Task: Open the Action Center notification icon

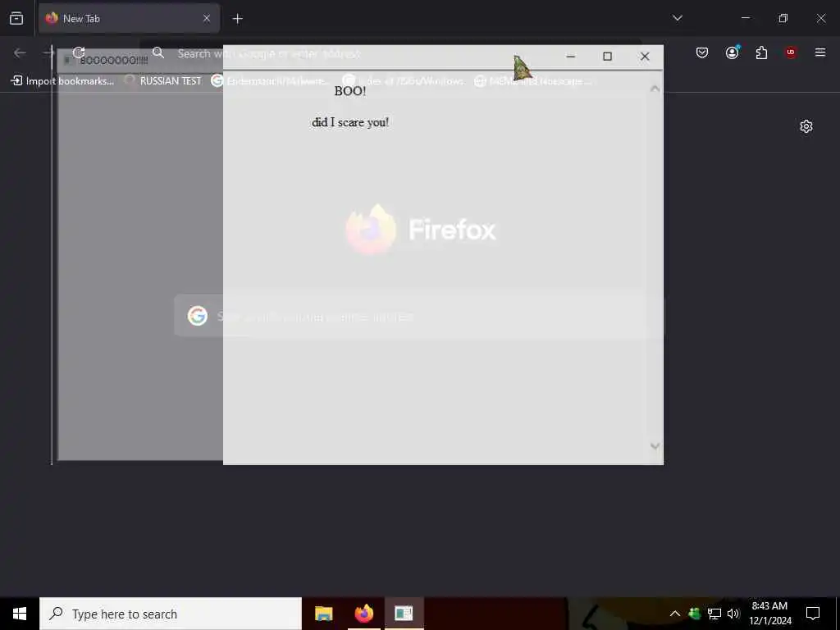Action: [813, 614]
